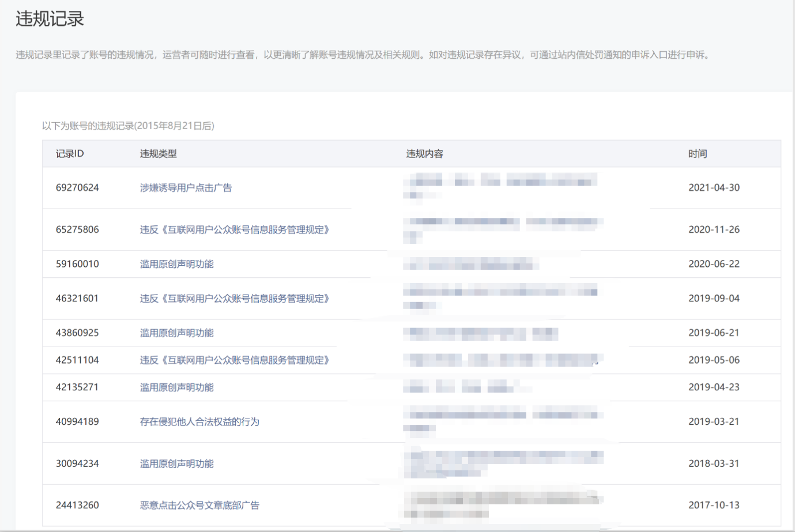
Task: Click the violation type link dated 2019-05-06
Action: (x=235, y=360)
